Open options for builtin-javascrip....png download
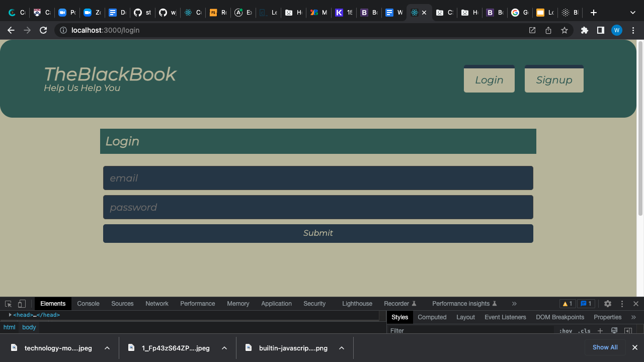Viewport: 644px width, 362px height. (342, 348)
